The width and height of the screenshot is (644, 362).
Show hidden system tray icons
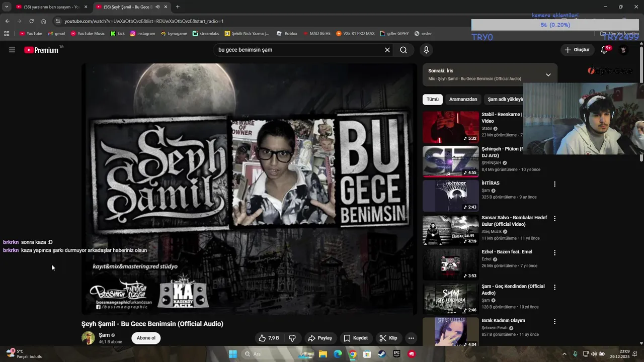point(564,354)
